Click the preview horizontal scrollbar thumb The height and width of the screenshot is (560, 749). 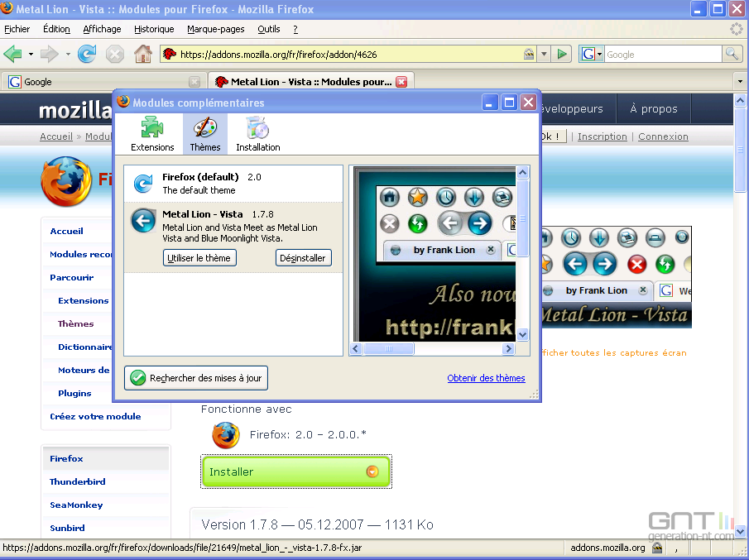tap(388, 349)
